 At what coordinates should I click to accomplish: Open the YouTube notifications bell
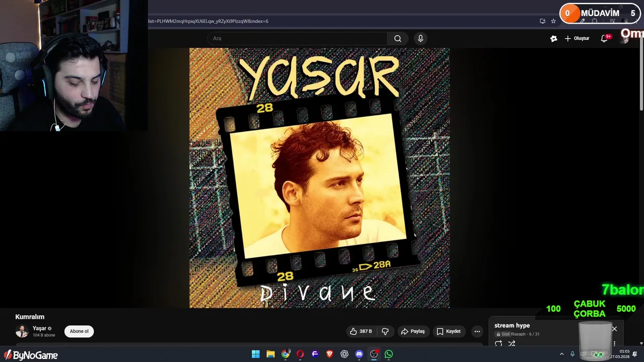605,39
